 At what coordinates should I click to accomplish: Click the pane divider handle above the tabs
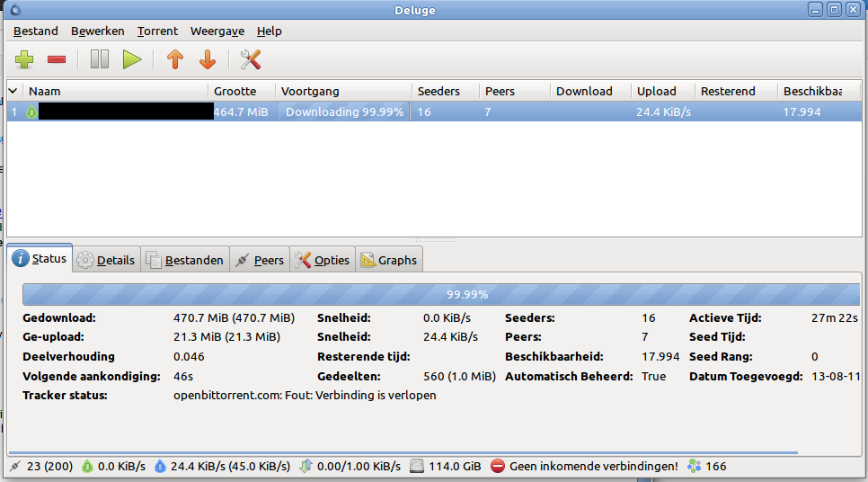click(x=434, y=240)
